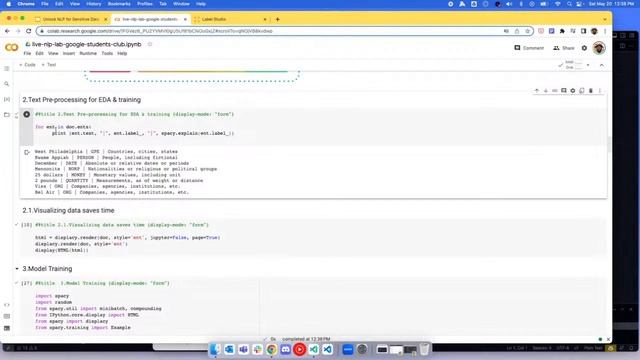
Task: Open the File menu in Colab
Action: [27, 53]
